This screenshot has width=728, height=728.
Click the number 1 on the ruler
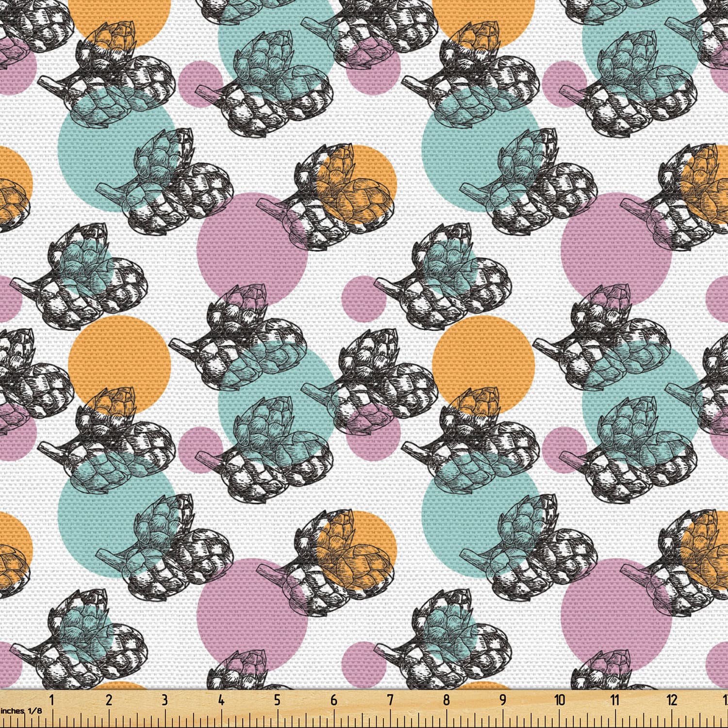(x=52, y=700)
